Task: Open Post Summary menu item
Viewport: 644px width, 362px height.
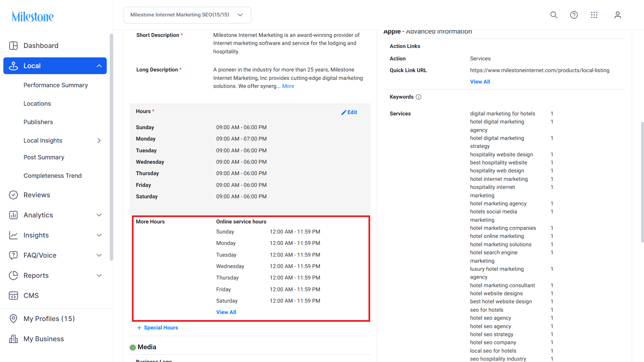Action: pyautogui.click(x=44, y=157)
